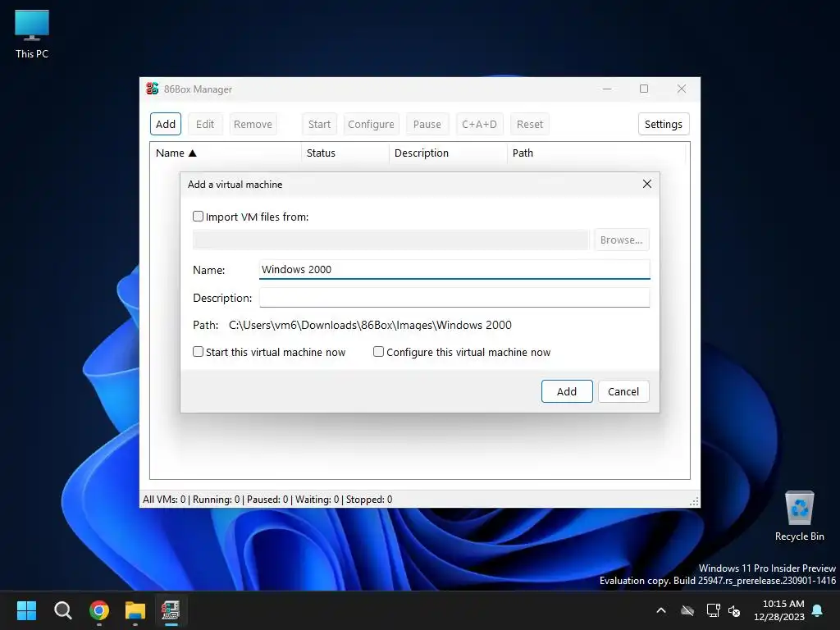
Task: Open the OneDrive tray icon
Action: (x=687, y=610)
